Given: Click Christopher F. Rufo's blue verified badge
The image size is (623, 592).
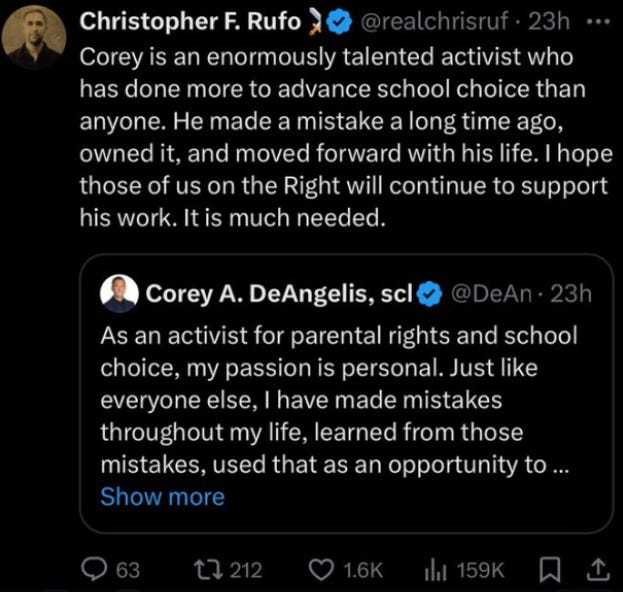Looking at the screenshot, I should click(339, 22).
